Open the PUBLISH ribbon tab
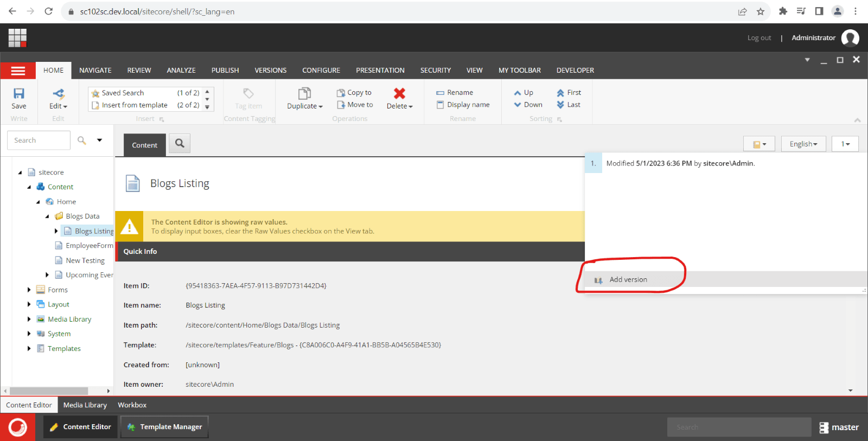868x441 pixels. (225, 71)
